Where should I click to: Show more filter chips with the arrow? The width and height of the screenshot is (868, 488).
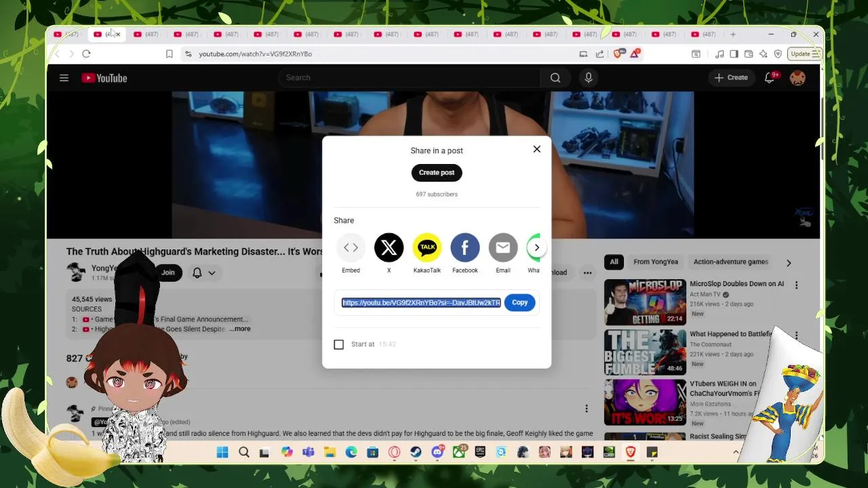click(789, 262)
